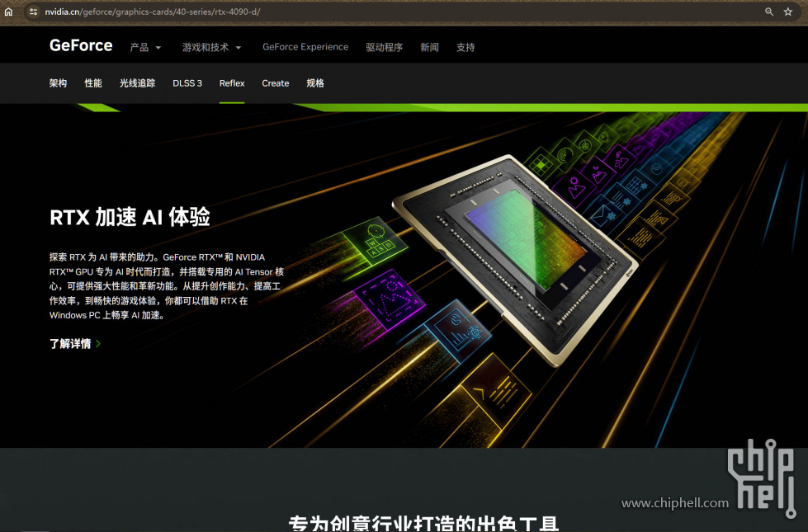Jump to the 规格 section tab
Viewport: 808px width, 532px height.
coord(314,83)
